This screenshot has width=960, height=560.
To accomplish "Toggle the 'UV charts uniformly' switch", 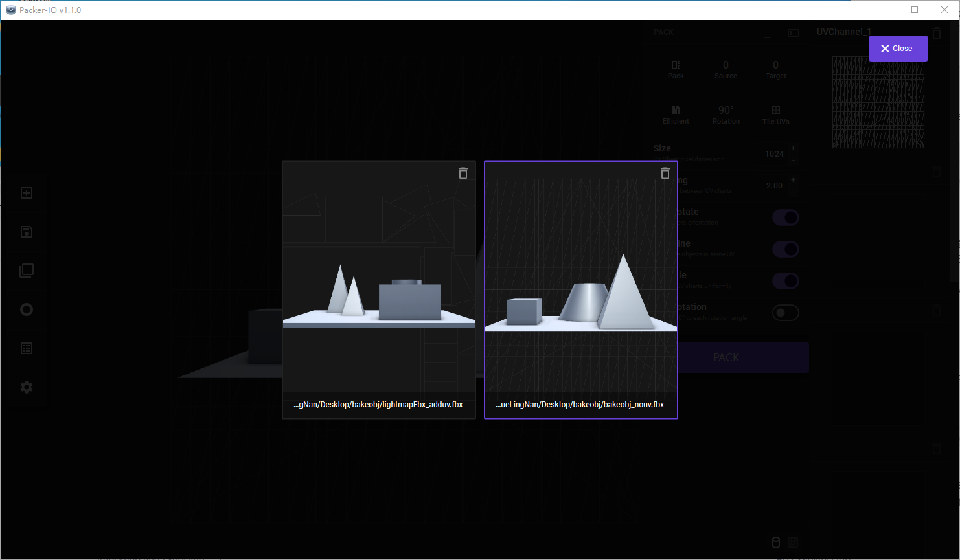I will pos(786,281).
